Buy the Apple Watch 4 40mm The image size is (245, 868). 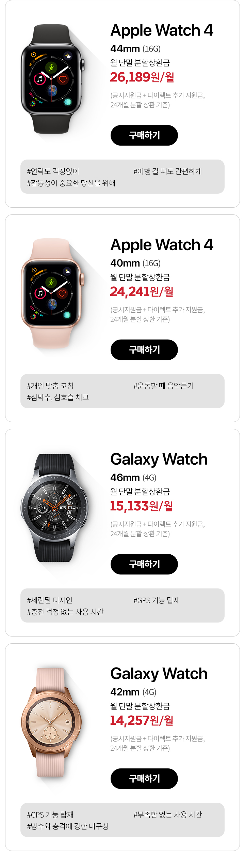144,350
